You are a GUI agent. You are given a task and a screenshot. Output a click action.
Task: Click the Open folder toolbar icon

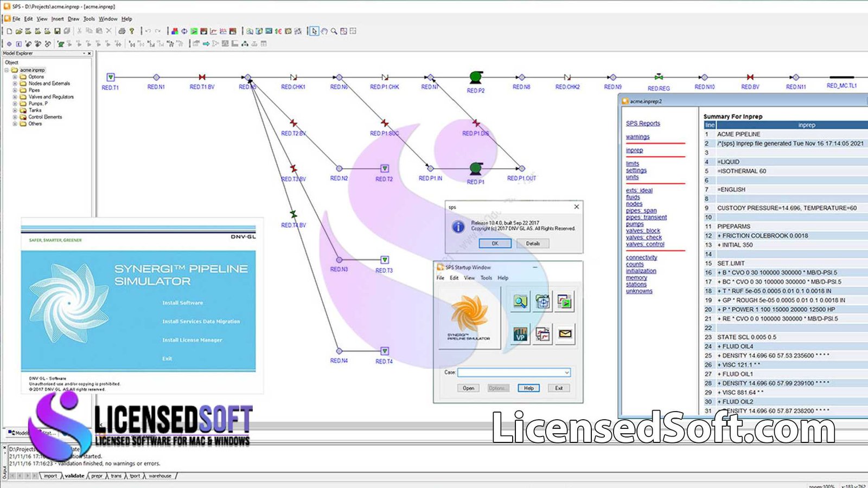click(x=19, y=31)
